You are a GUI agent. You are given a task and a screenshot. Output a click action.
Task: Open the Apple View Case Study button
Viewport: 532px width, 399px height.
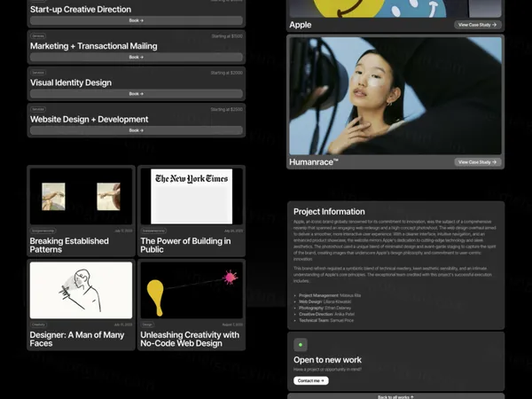tap(477, 25)
